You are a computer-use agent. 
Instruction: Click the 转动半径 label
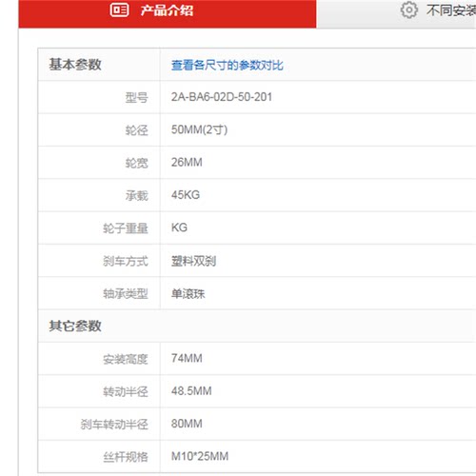pyautogui.click(x=126, y=391)
